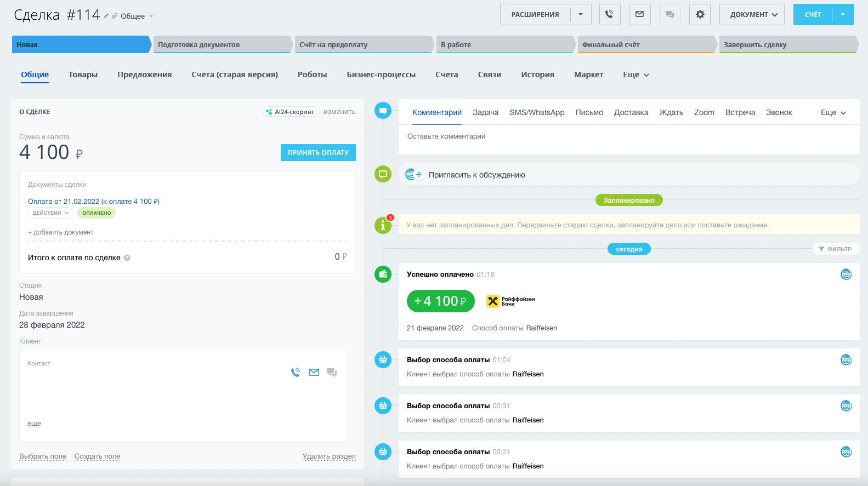Image resolution: width=868 pixels, height=486 pixels.
Task: Open the Фильтр timeline filter
Action: (x=835, y=249)
